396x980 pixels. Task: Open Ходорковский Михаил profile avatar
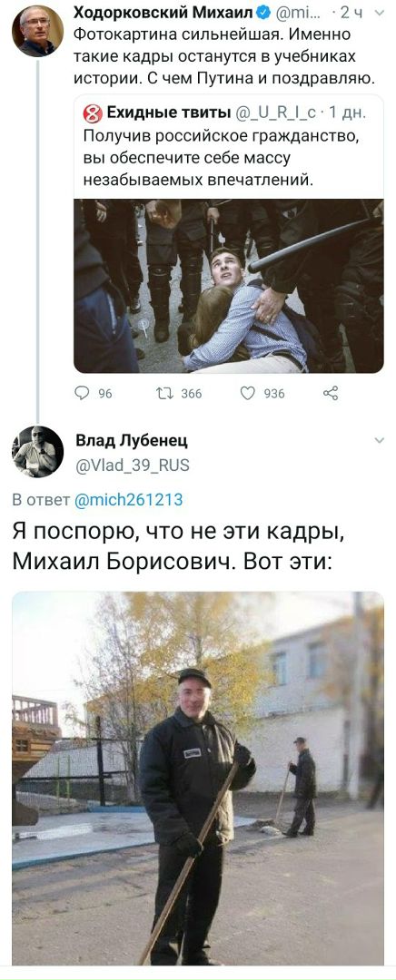pyautogui.click(x=37, y=30)
